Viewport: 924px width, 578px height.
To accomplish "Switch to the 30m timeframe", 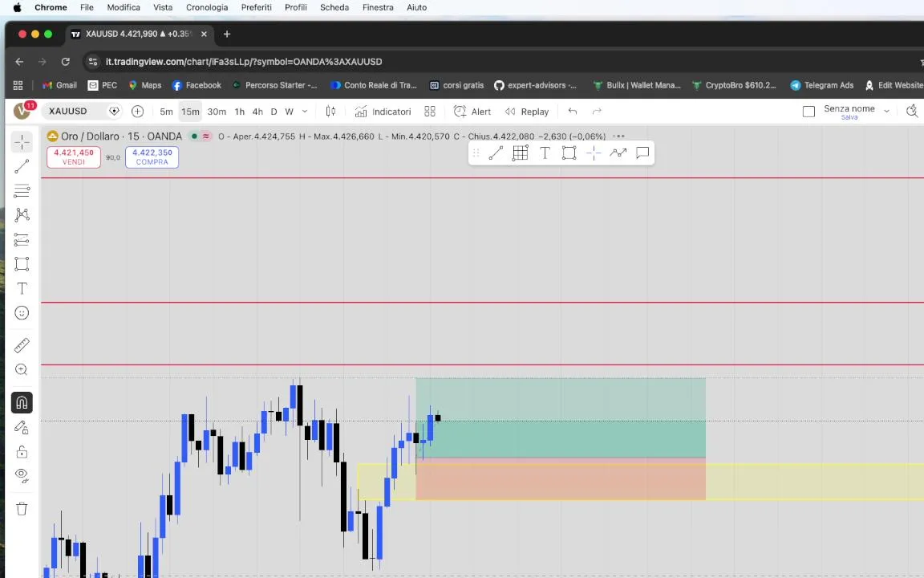I will pyautogui.click(x=217, y=112).
